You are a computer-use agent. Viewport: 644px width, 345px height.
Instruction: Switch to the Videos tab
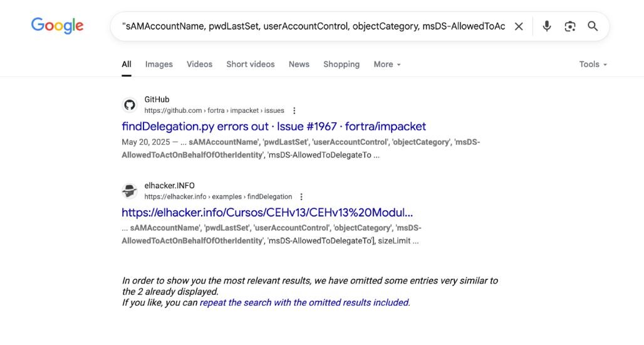click(x=199, y=64)
